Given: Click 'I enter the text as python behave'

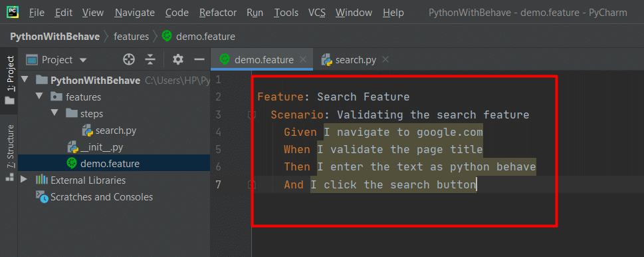Looking at the screenshot, I should point(427,167).
